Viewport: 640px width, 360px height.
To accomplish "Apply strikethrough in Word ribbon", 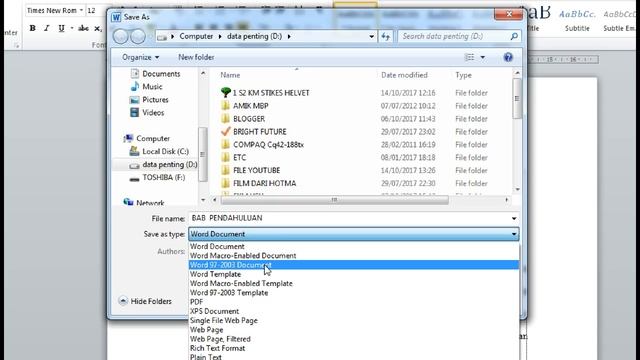I will coord(83,28).
